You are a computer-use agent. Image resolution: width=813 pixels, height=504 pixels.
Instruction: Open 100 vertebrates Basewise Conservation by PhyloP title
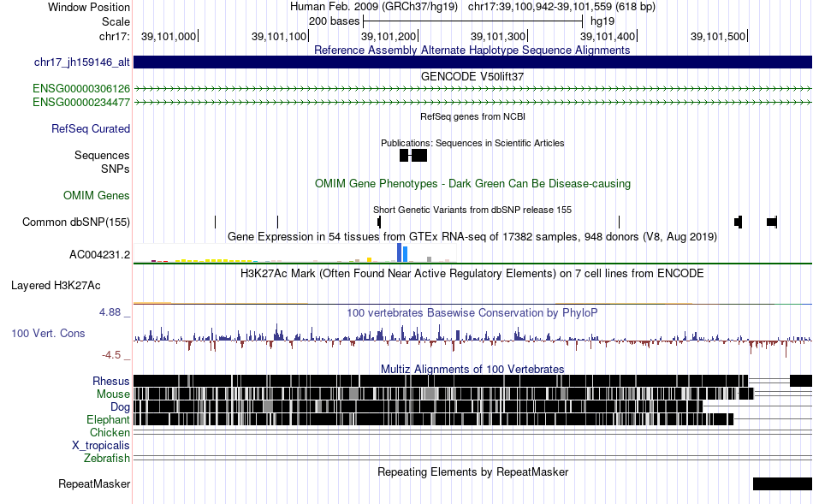(x=472, y=312)
